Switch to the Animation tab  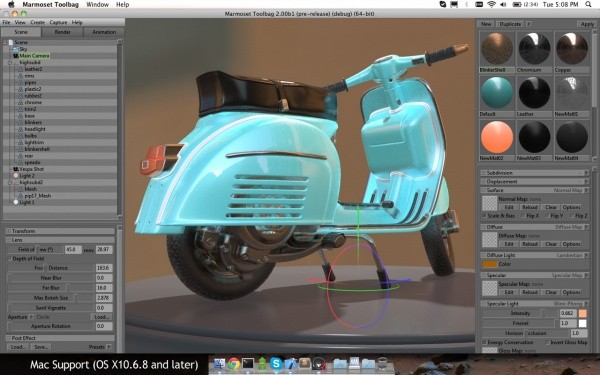pyautogui.click(x=104, y=32)
